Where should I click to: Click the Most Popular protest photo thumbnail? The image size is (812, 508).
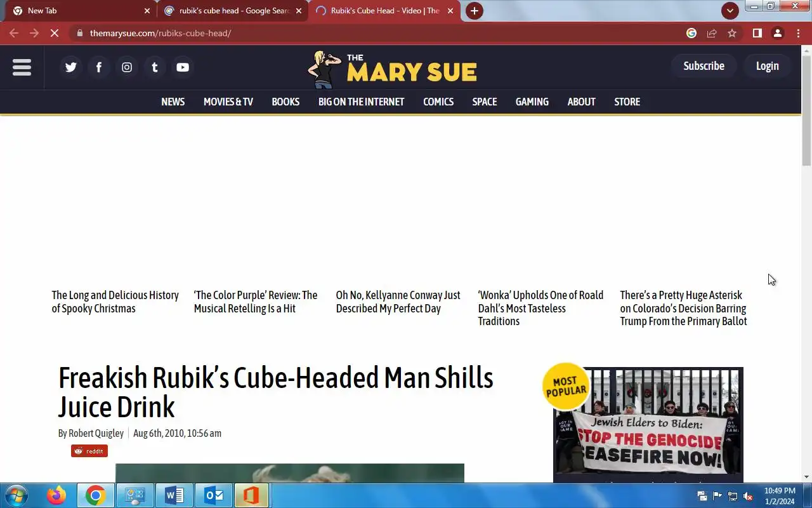click(648, 420)
